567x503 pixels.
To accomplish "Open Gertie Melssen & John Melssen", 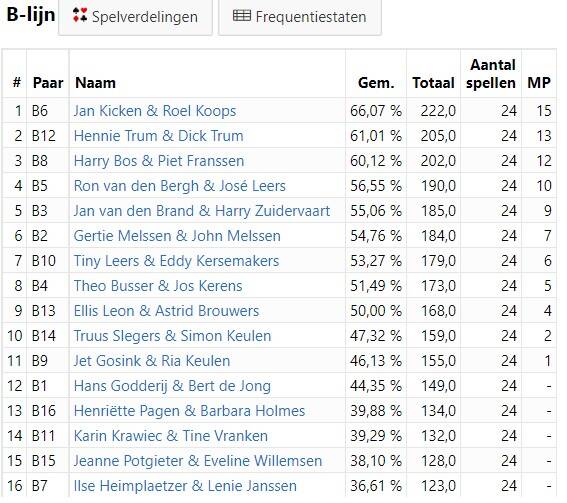I will point(177,236).
